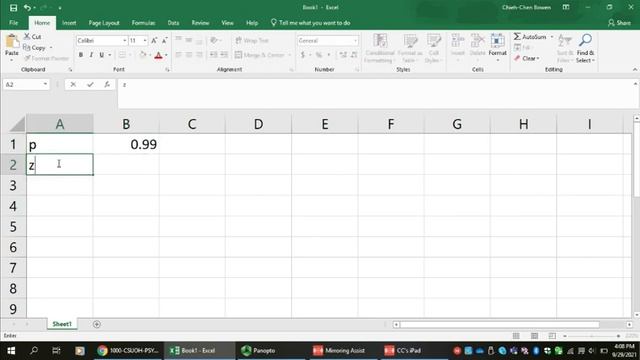
Task: Switch to the View tab
Action: [227, 23]
